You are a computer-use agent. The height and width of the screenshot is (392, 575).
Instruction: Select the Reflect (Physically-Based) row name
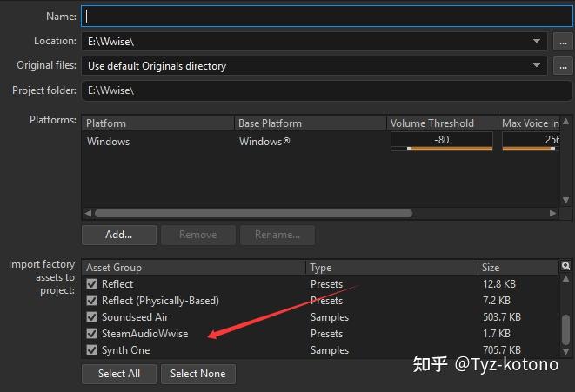[160, 301]
